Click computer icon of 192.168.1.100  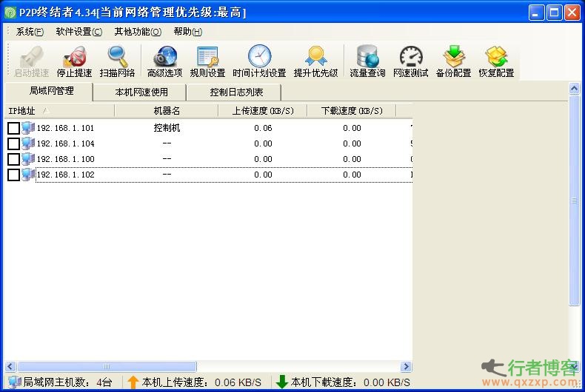click(x=28, y=159)
